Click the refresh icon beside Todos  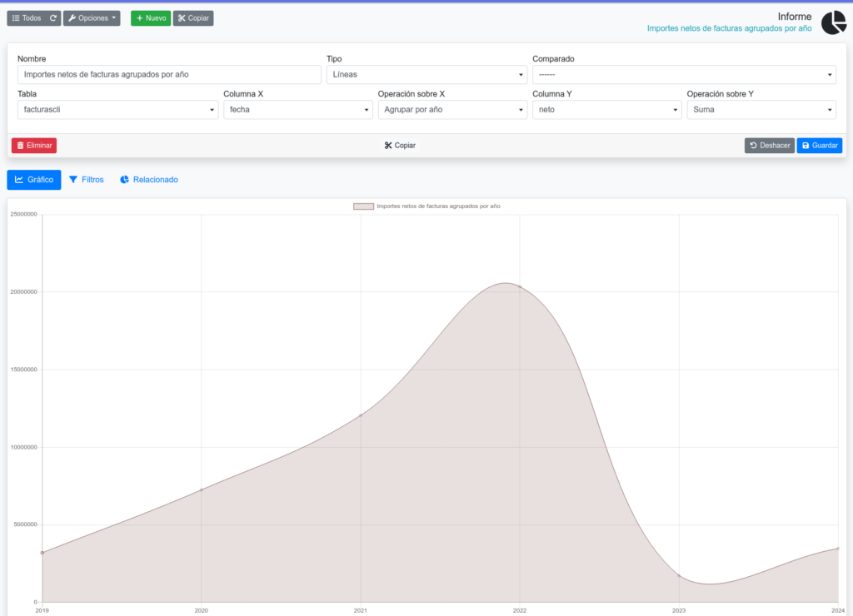tap(53, 17)
